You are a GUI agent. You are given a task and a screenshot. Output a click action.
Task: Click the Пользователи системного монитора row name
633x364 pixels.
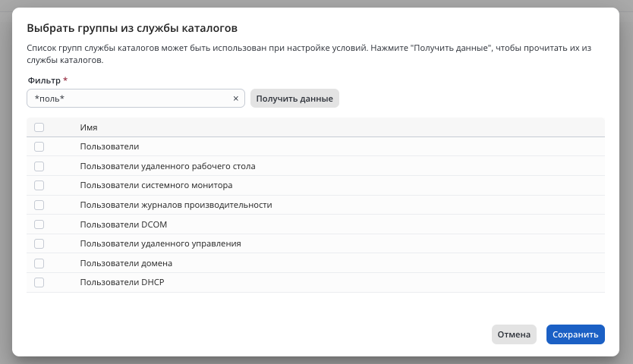click(x=156, y=185)
